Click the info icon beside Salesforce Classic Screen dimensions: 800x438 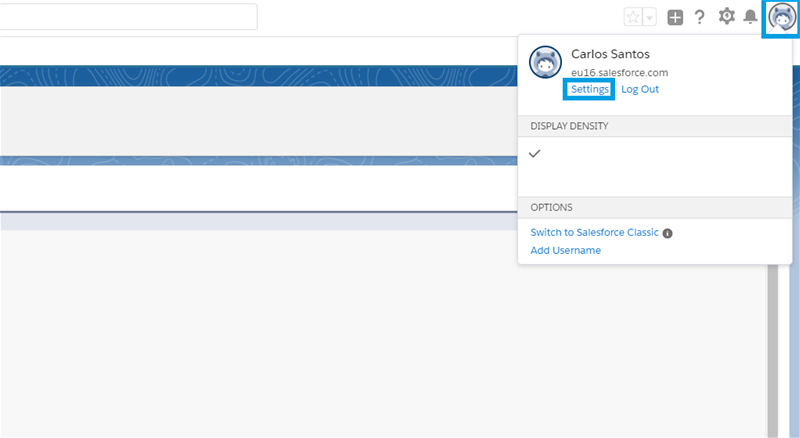(x=668, y=233)
